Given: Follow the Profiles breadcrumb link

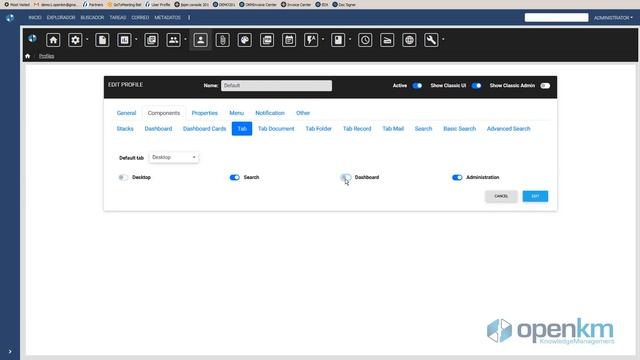Looking at the screenshot, I should point(47,56).
